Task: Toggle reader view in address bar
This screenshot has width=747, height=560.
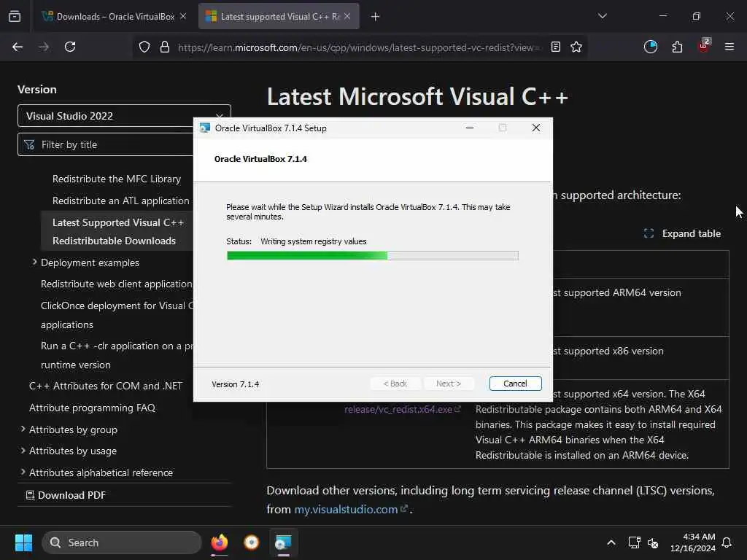Action: coord(555,47)
